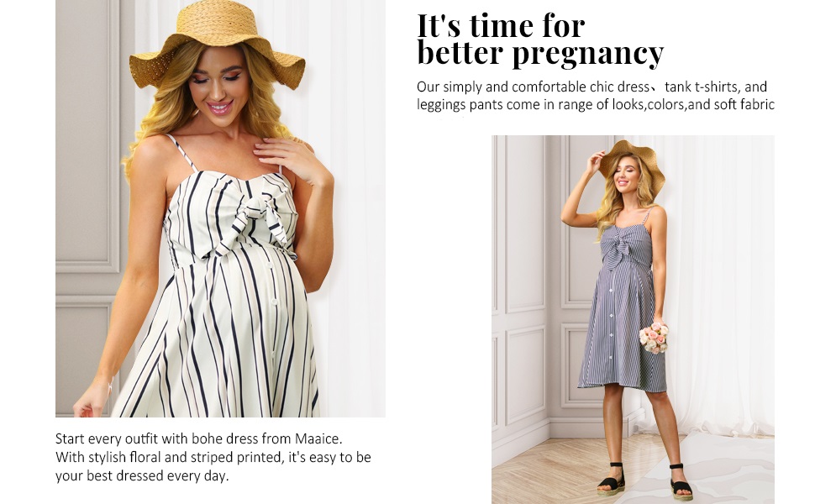The width and height of the screenshot is (815, 504).
Task: Click the black sandals in the right photo
Action: (644, 480)
